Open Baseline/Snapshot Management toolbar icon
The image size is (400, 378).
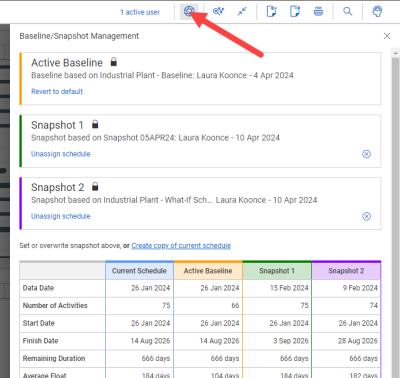(189, 12)
